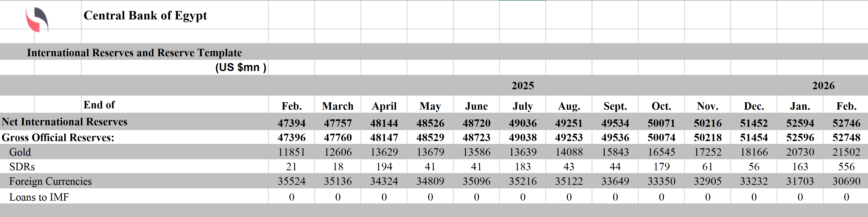
Task: Click the End of label cell
Action: (99, 105)
